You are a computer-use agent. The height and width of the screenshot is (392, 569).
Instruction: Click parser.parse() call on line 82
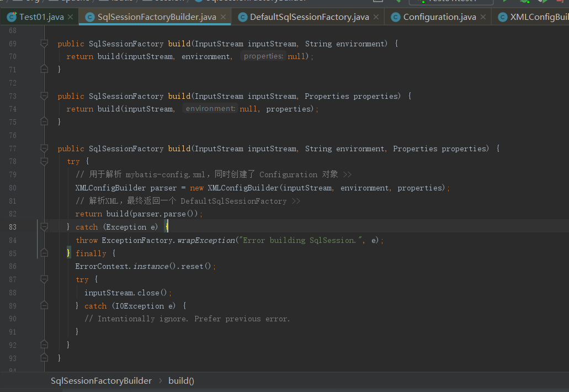[165, 214]
